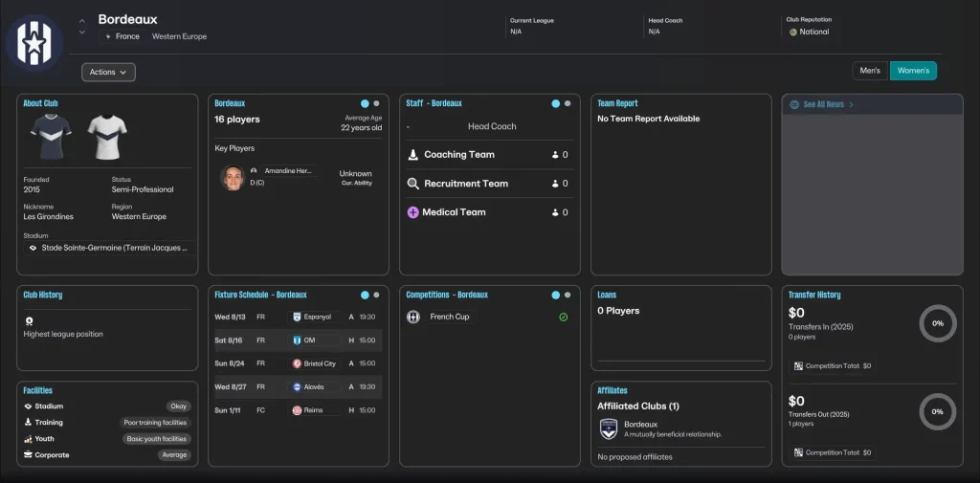Screen dimensions: 980x483
Task: Open the Facilities panel title
Action: (37, 390)
